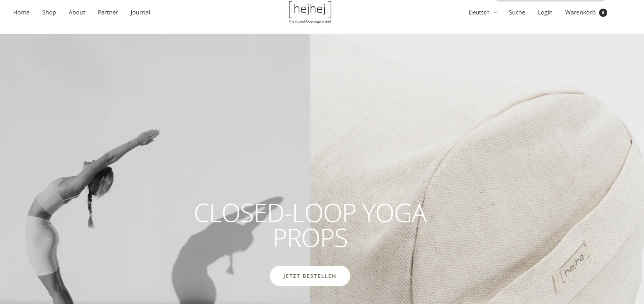Open the Login page
Screen dimensions: 644x304
click(545, 13)
